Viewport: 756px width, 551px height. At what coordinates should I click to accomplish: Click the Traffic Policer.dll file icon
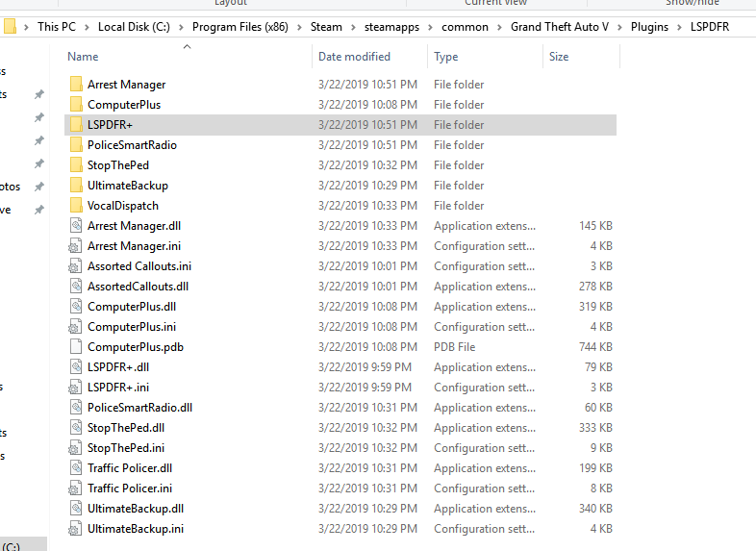(x=76, y=468)
